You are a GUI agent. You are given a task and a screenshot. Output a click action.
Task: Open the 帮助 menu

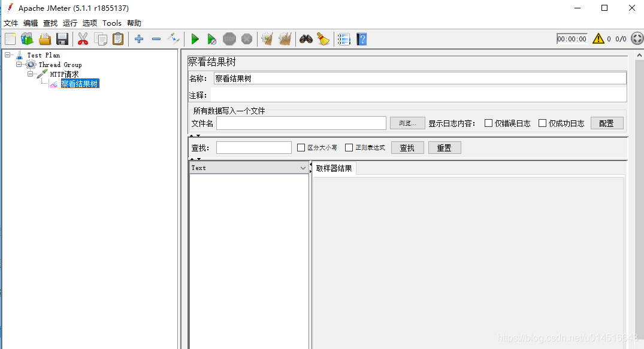tap(134, 23)
